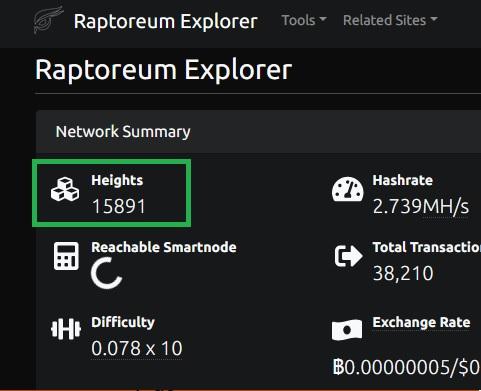Screen dimensions: 481x391
Task: Click the Difficulty dumbbell icon
Action: [x=66, y=329]
